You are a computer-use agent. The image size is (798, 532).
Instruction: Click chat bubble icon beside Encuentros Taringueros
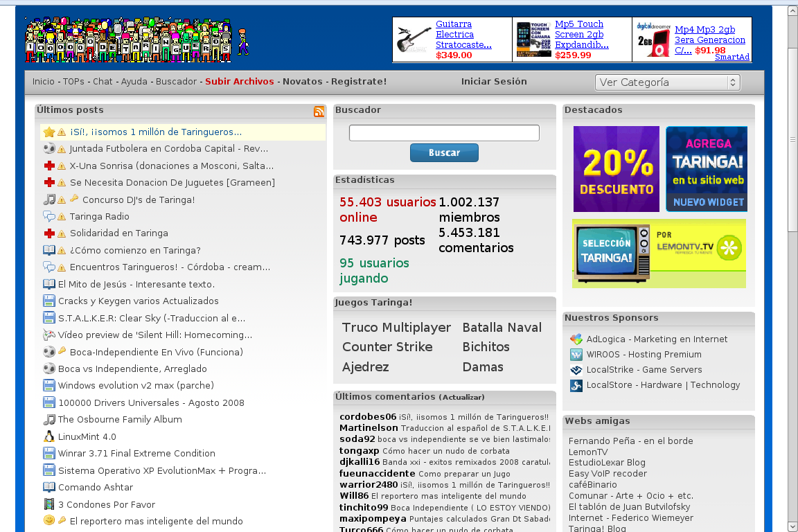click(49, 267)
